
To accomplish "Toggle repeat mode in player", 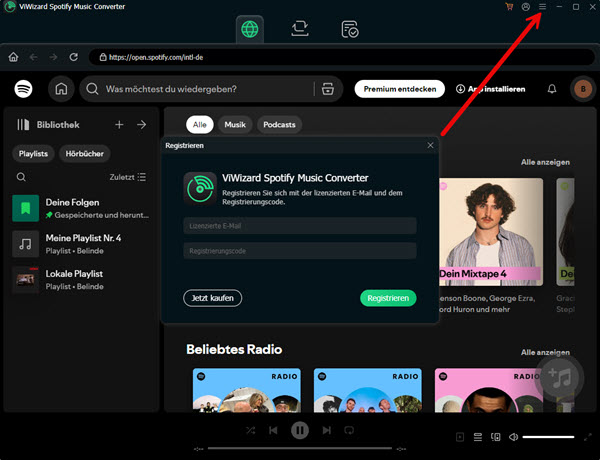I will [x=349, y=430].
